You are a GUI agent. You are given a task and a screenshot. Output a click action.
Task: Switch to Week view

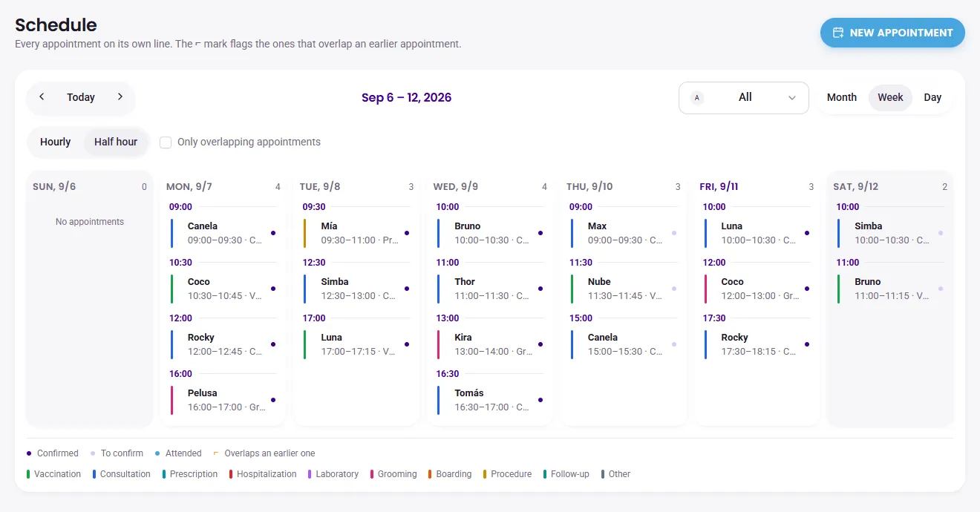pyautogui.click(x=890, y=97)
